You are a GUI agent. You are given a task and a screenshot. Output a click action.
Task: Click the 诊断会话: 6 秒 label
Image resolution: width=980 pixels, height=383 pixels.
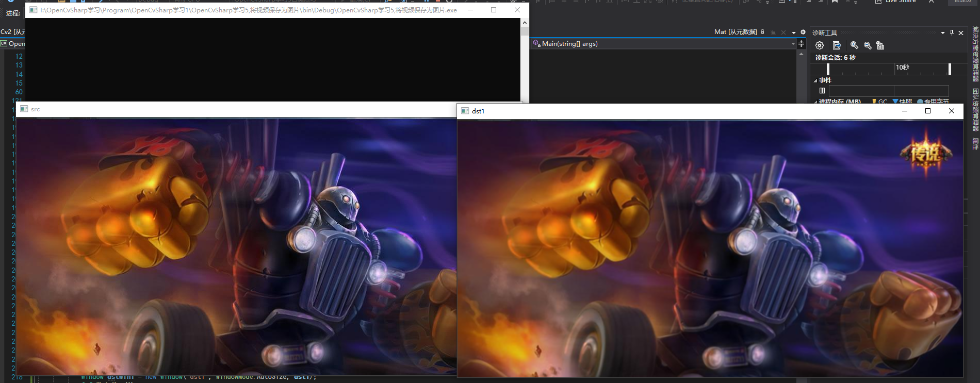pos(835,58)
